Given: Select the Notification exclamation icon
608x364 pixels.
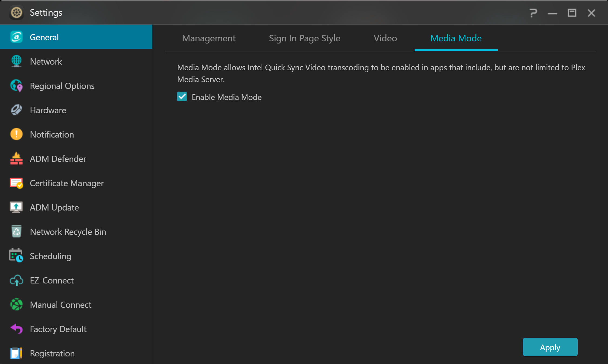Looking at the screenshot, I should coord(16,134).
